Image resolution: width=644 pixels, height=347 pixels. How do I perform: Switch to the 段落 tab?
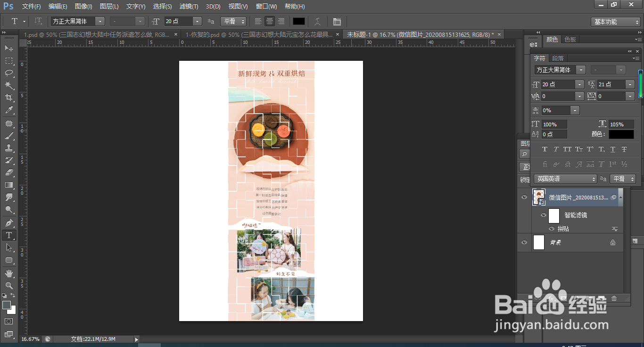pyautogui.click(x=558, y=58)
